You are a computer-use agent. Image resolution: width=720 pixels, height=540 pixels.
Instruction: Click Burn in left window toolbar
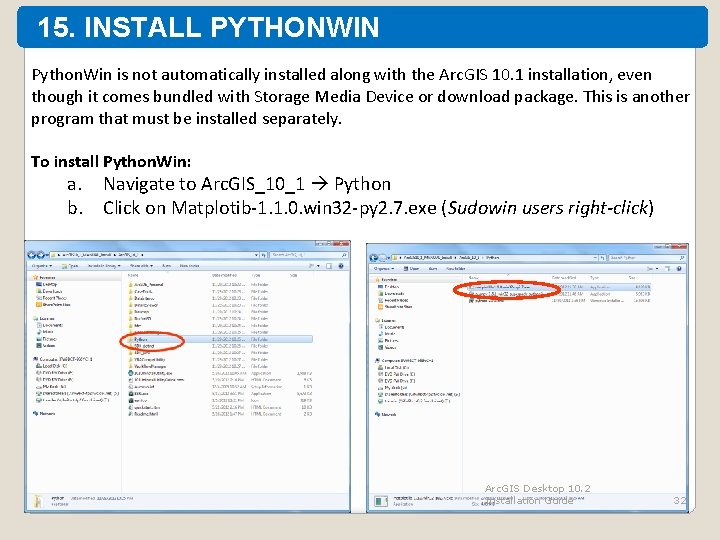click(x=166, y=266)
